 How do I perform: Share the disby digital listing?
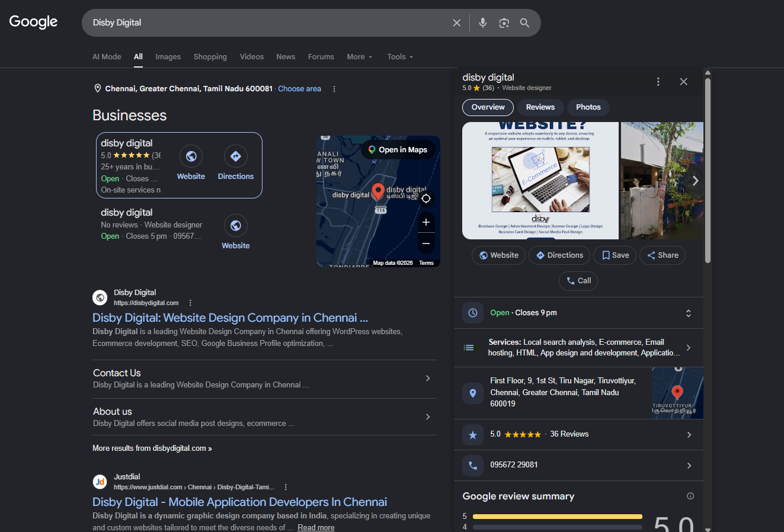[663, 255]
